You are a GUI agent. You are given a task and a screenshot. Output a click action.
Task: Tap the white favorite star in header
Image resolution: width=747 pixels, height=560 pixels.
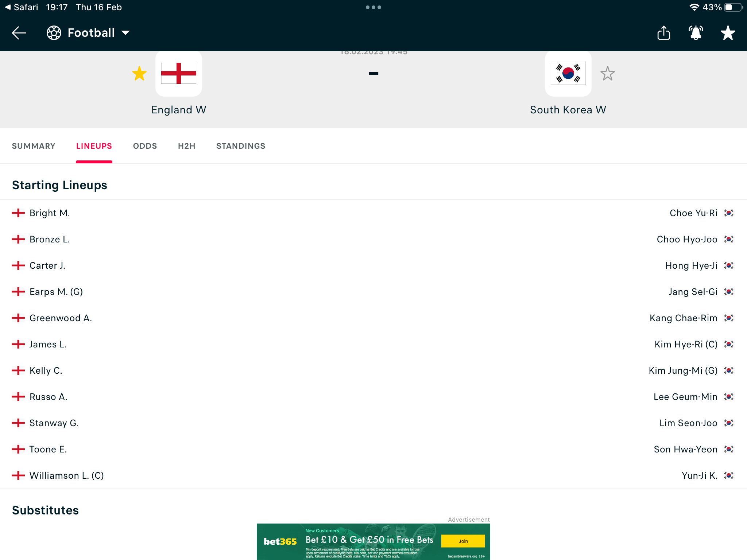pyautogui.click(x=728, y=33)
